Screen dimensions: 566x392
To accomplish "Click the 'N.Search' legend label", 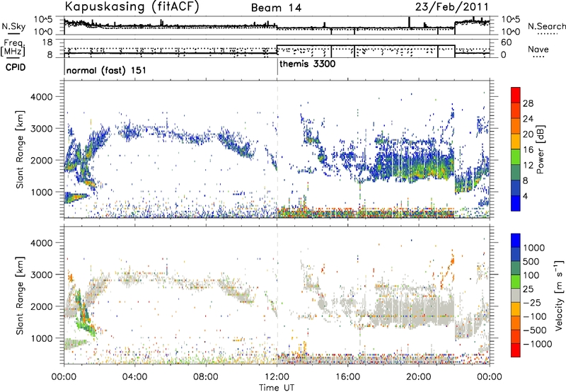I will click(546, 26).
